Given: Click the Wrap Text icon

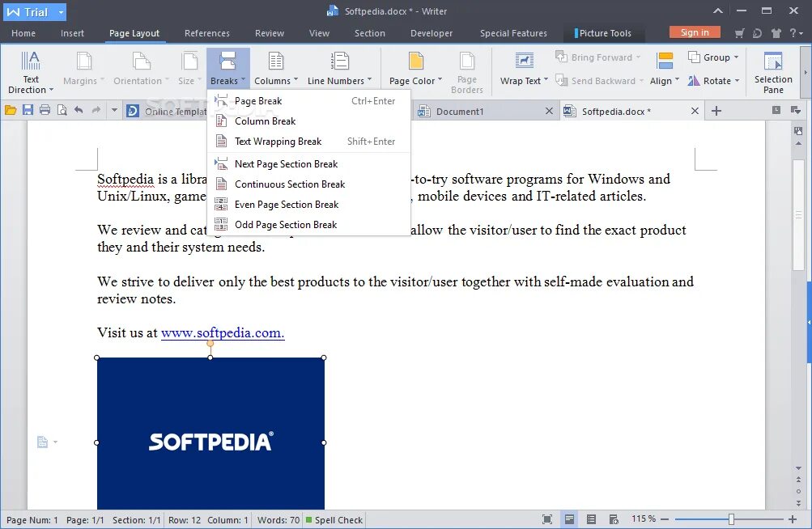Looking at the screenshot, I should click(524, 61).
